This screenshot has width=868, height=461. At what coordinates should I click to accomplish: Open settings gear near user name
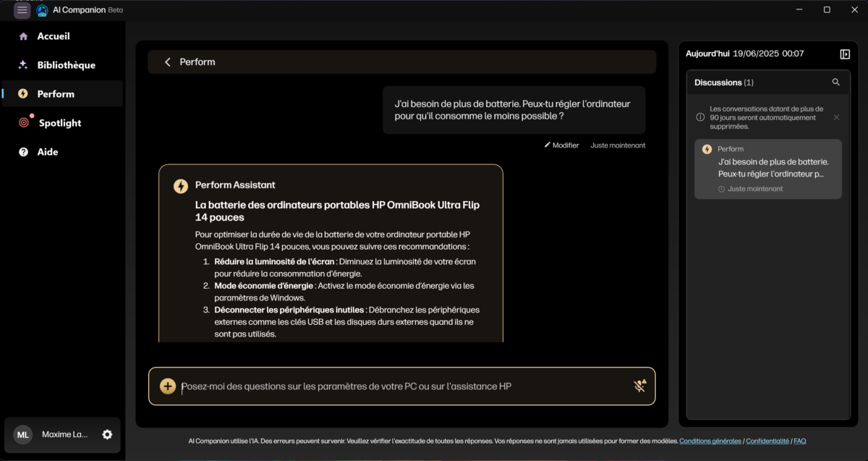coord(107,434)
